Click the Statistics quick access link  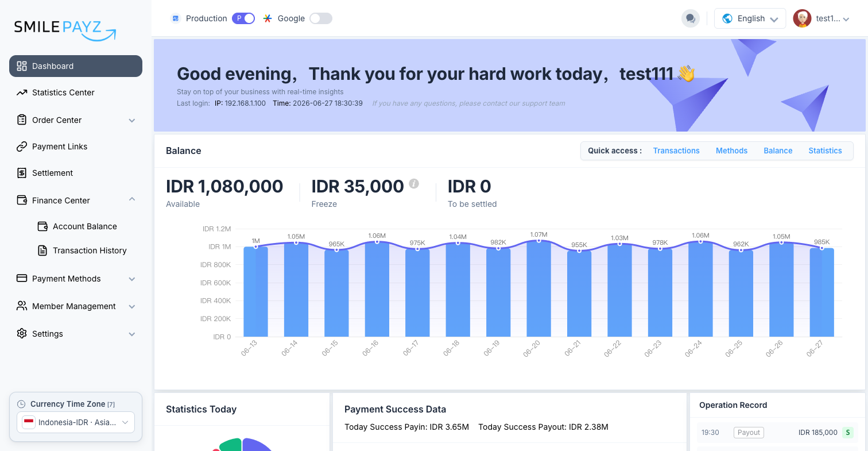coord(825,151)
